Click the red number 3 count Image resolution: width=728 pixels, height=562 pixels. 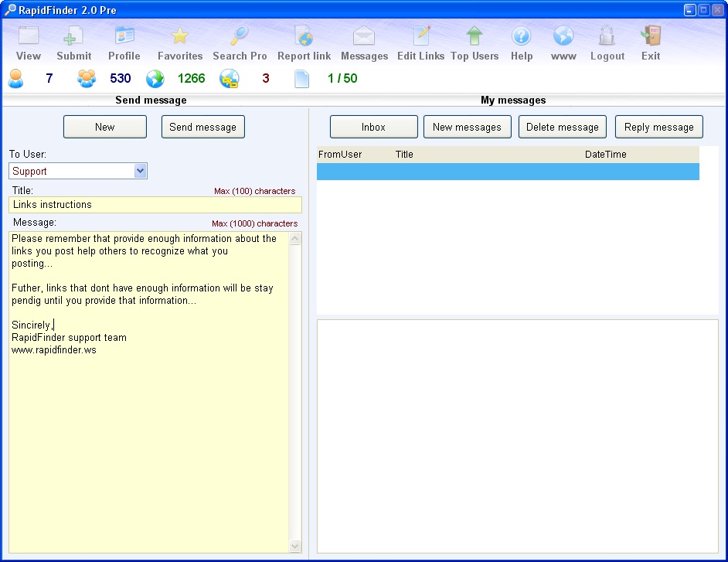pyautogui.click(x=266, y=78)
